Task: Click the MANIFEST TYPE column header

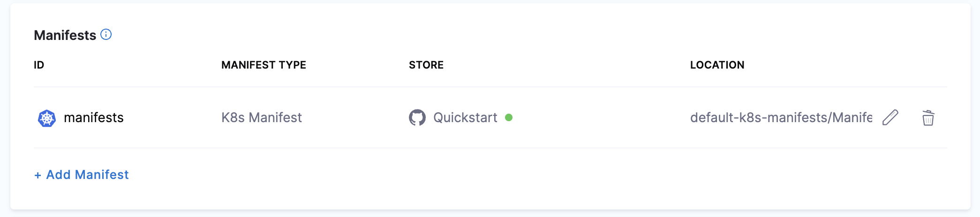Action: (x=264, y=65)
